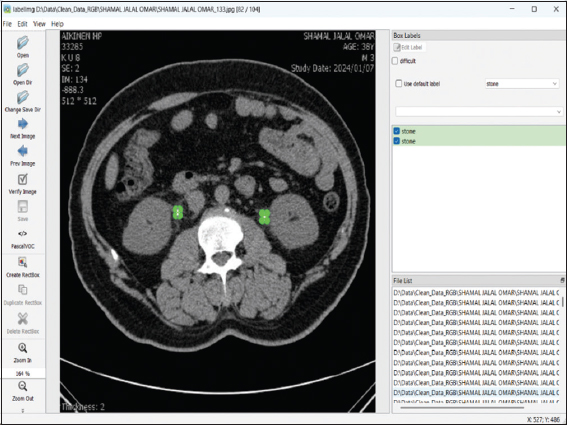Viewport: 567px width, 425px height.
Task: Click the Verify Image icon
Action: click(x=22, y=179)
